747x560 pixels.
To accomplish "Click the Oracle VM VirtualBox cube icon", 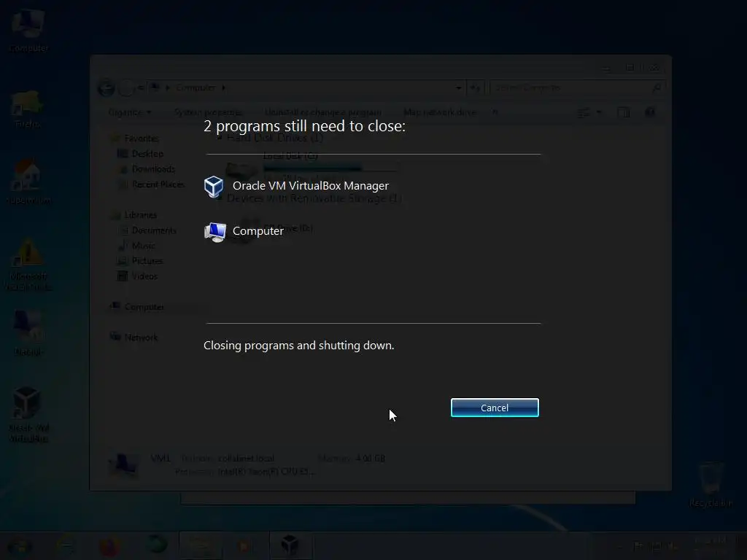I will click(214, 186).
